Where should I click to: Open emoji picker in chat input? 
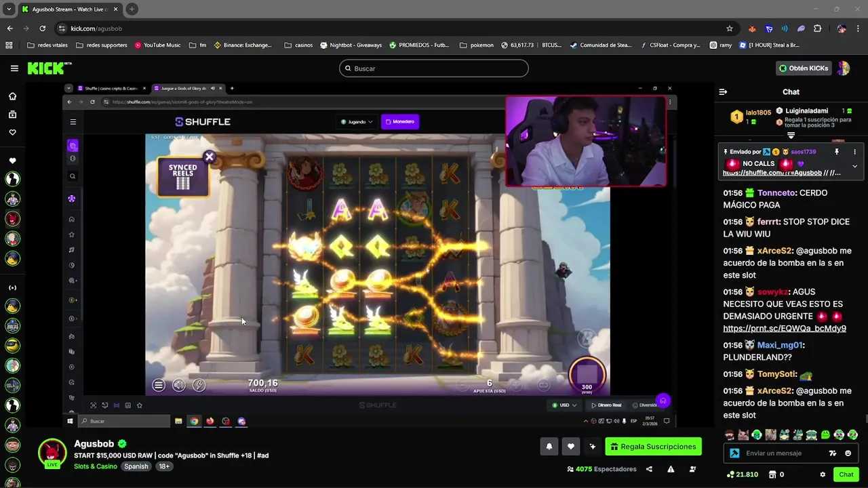click(848, 453)
